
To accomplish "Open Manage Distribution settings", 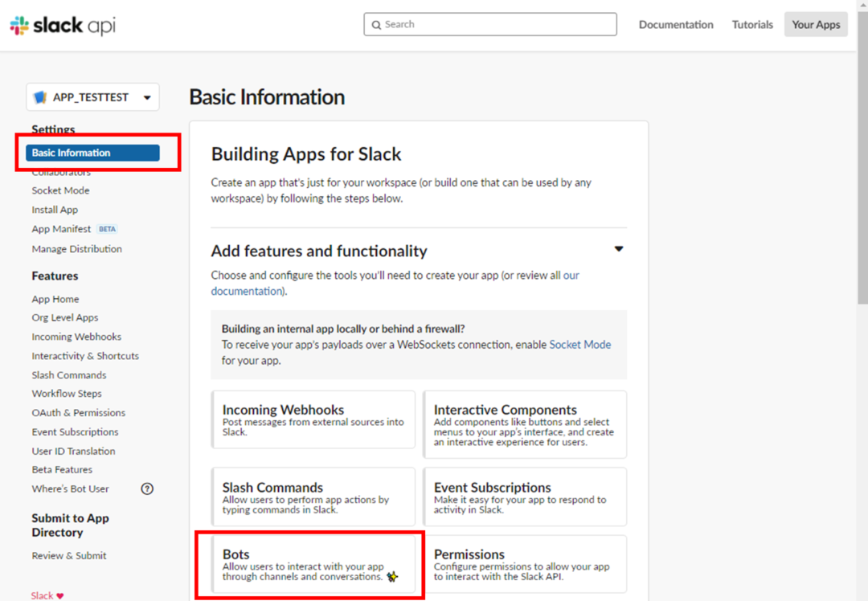I will coord(77,249).
